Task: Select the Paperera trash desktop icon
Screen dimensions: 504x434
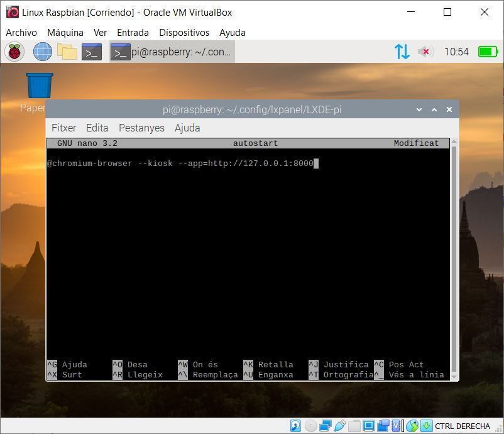Action: coord(39,86)
